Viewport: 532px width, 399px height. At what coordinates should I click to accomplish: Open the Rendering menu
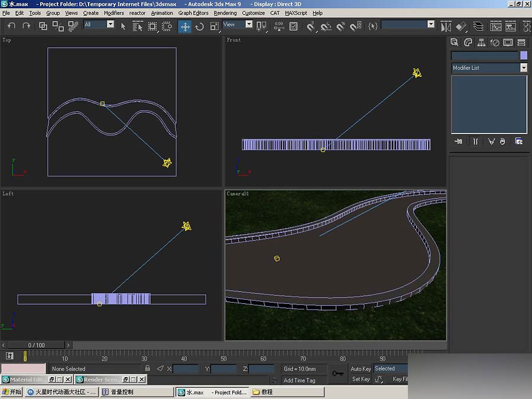(225, 13)
